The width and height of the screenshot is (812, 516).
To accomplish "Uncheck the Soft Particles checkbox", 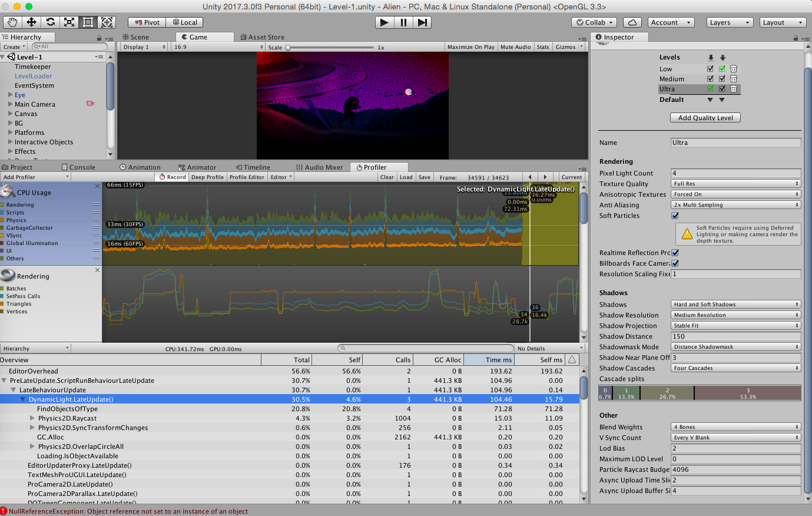I will tap(675, 216).
